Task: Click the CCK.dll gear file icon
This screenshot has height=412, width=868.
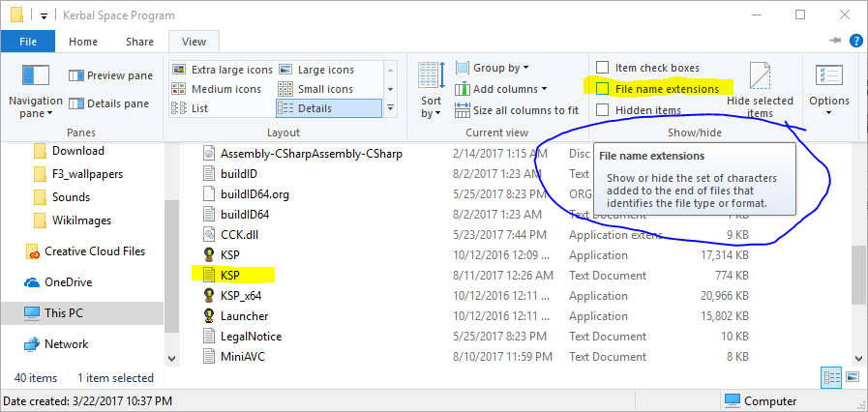Action: (209, 234)
